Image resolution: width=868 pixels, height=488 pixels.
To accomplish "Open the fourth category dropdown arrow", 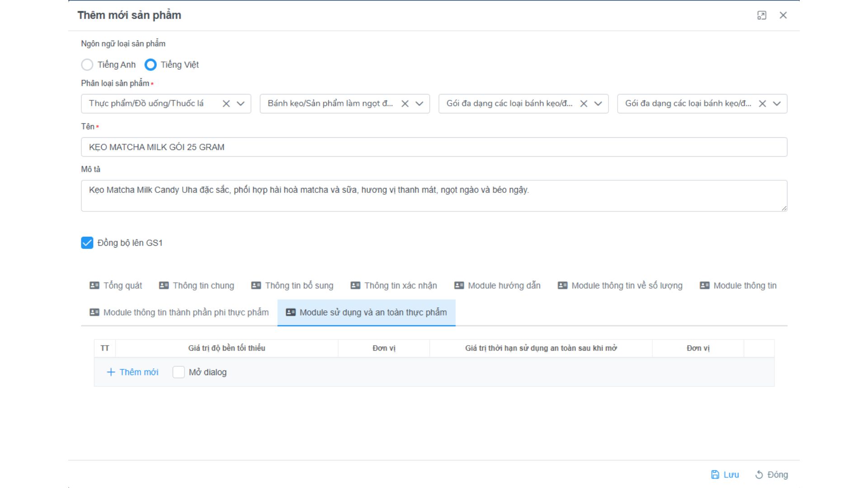I will click(777, 103).
